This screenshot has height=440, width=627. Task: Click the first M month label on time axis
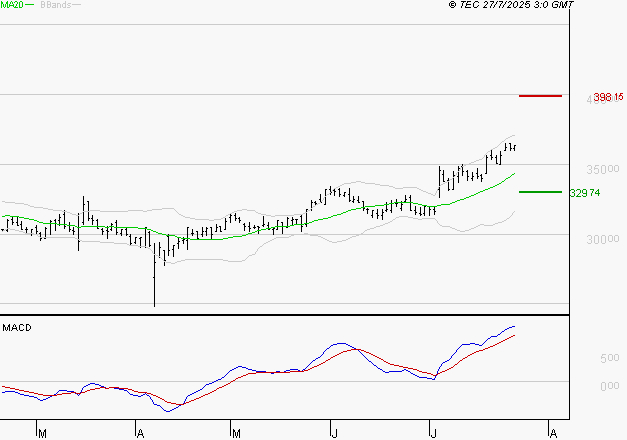[x=42, y=434]
